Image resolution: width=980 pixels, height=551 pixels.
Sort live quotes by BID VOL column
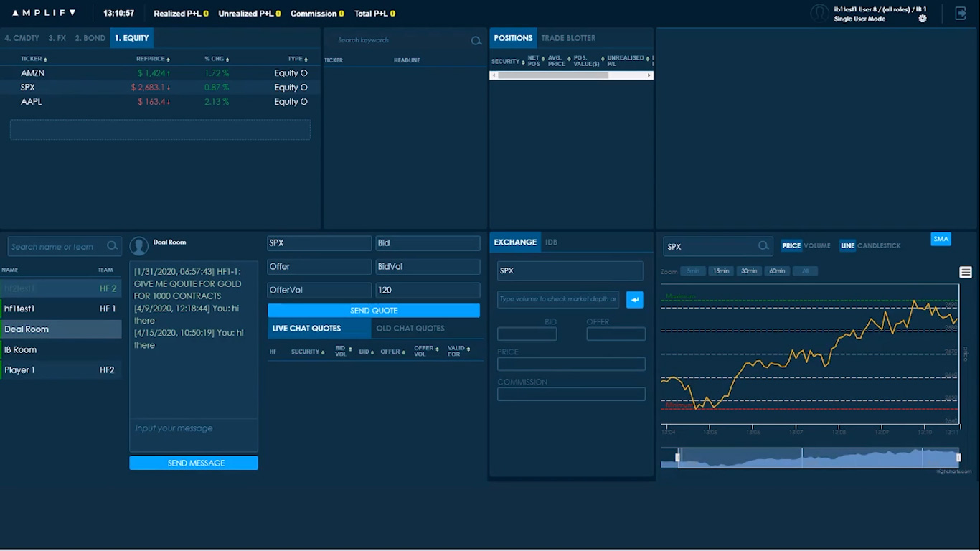tap(343, 352)
